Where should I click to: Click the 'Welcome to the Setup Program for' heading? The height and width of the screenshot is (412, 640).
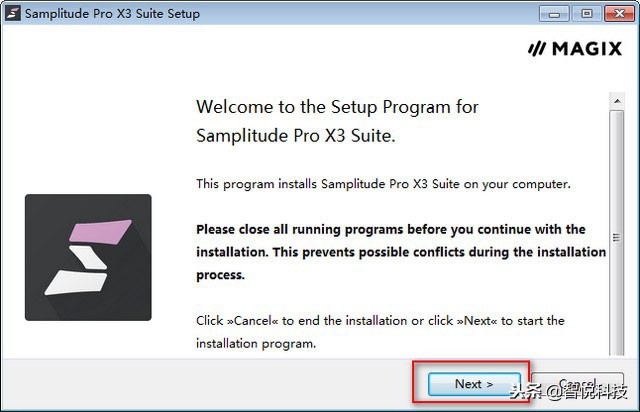point(337,107)
